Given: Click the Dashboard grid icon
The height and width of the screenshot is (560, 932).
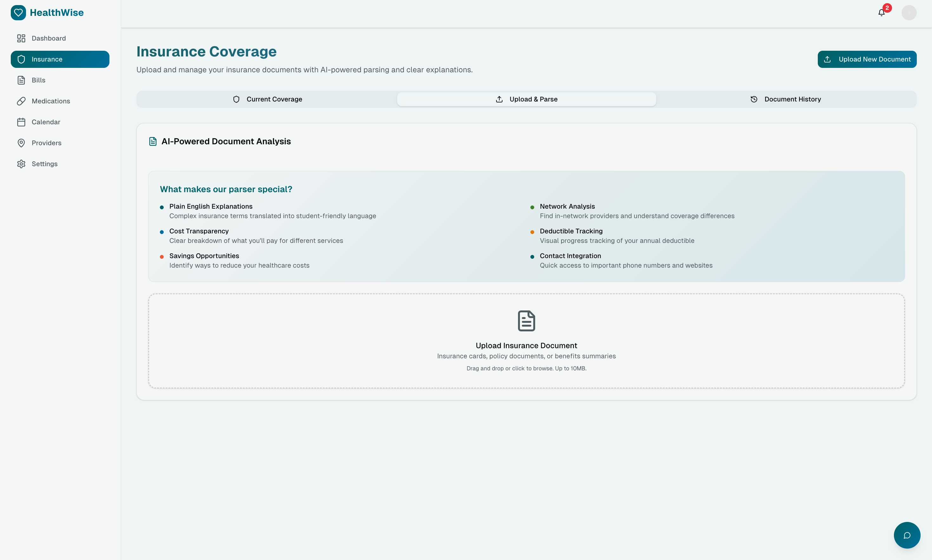Looking at the screenshot, I should pos(21,38).
